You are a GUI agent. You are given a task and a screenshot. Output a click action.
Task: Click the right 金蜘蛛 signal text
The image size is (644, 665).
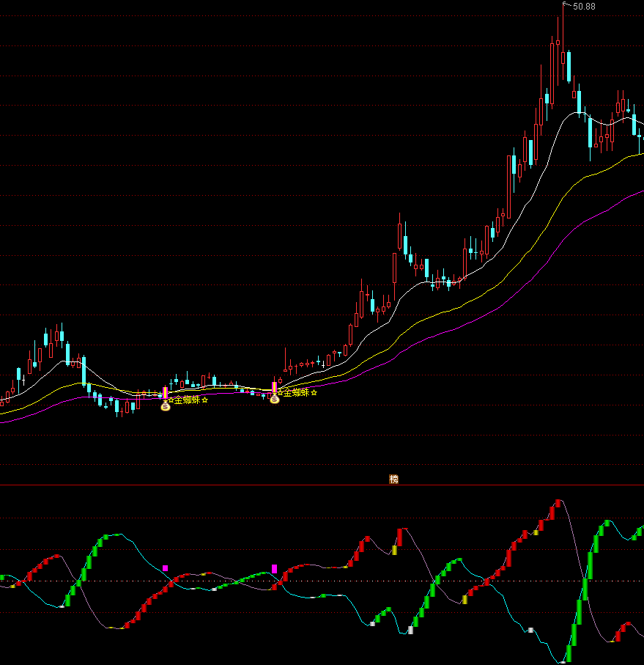[x=296, y=393]
